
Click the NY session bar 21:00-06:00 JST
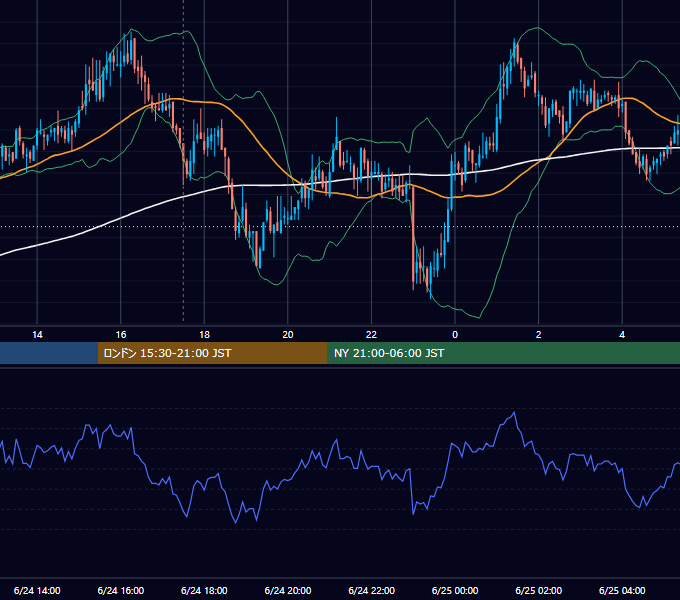[x=503, y=353]
